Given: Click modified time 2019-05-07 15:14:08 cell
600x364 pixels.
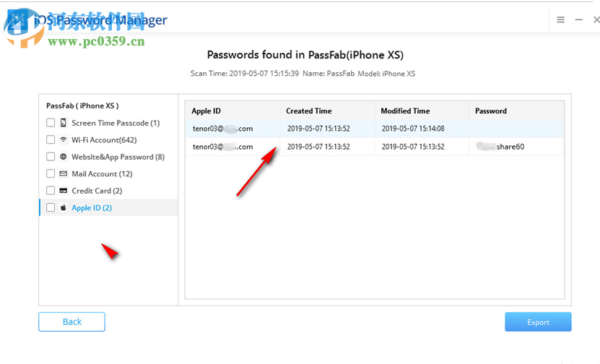Looking at the screenshot, I should click(x=413, y=129).
